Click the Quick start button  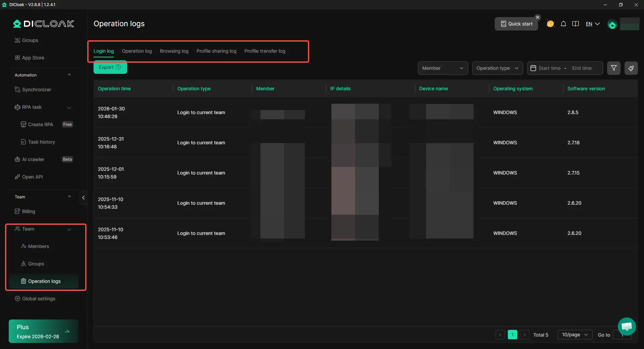coord(516,24)
